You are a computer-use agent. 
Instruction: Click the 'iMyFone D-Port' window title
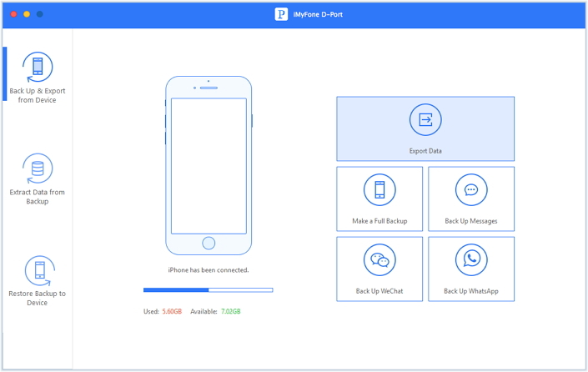(318, 14)
